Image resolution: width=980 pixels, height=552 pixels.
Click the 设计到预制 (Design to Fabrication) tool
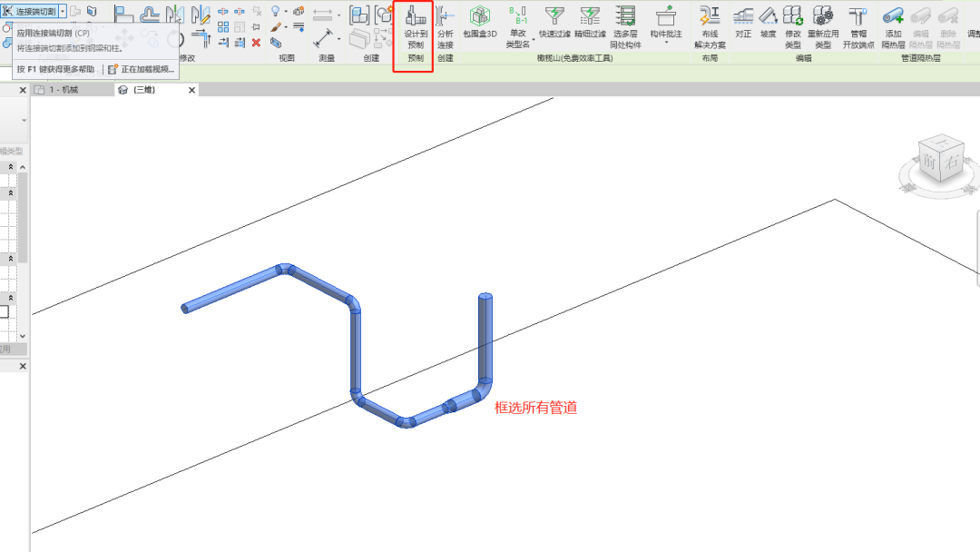pos(415,27)
